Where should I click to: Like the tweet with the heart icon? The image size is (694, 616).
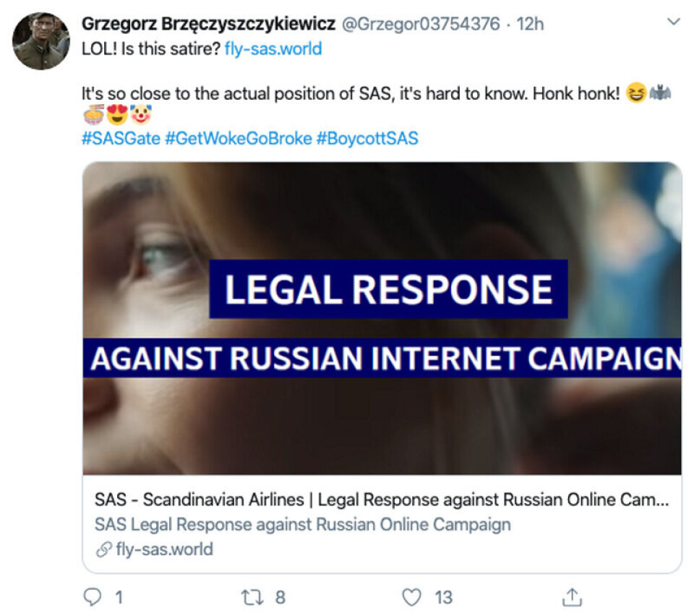click(411, 597)
